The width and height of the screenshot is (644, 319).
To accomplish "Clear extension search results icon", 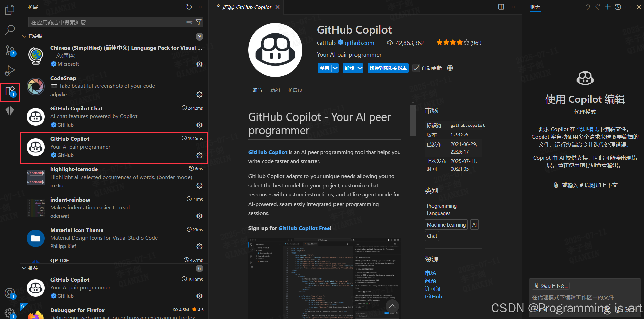I will click(x=189, y=22).
